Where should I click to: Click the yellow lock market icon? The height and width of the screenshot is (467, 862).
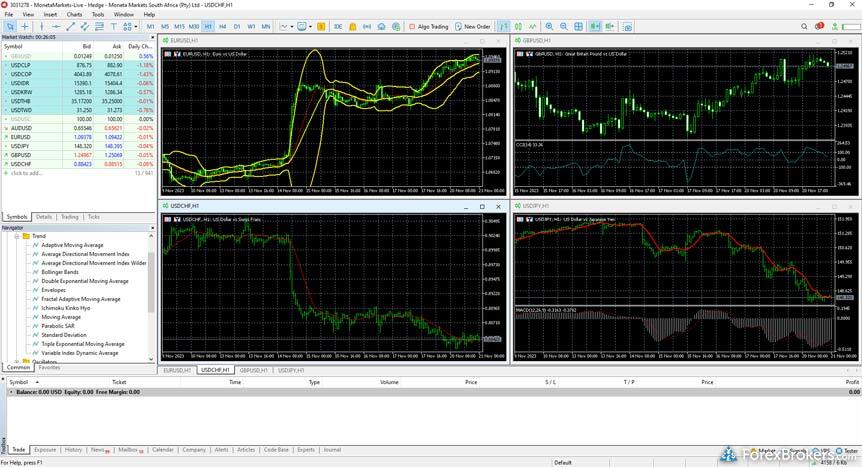[352, 26]
